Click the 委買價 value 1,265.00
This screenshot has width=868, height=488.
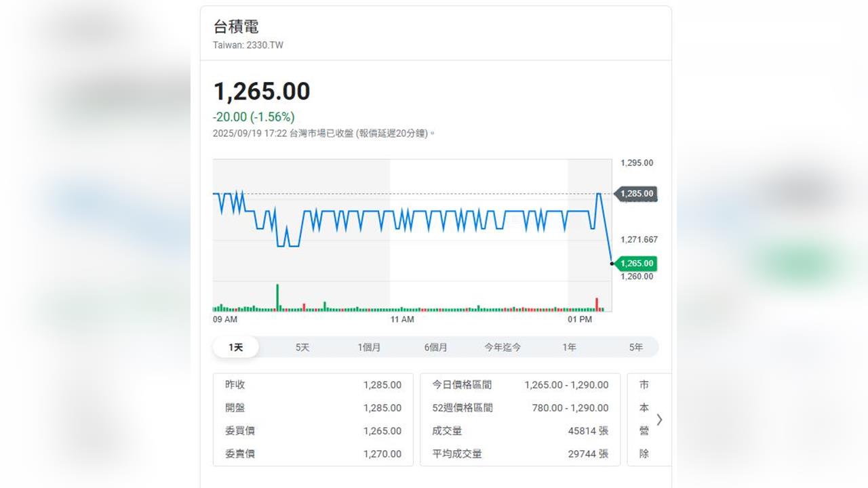[382, 431]
